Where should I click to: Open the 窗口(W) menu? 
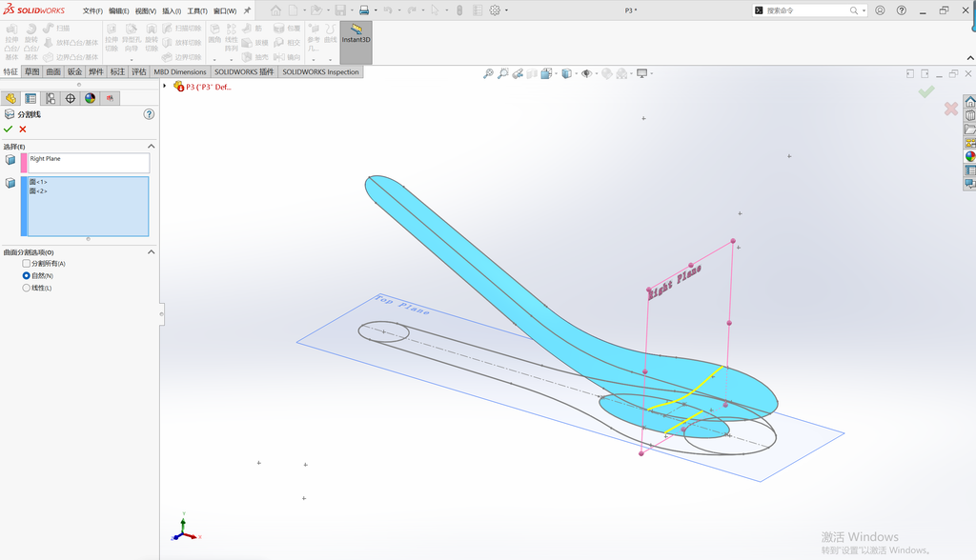[x=225, y=11]
